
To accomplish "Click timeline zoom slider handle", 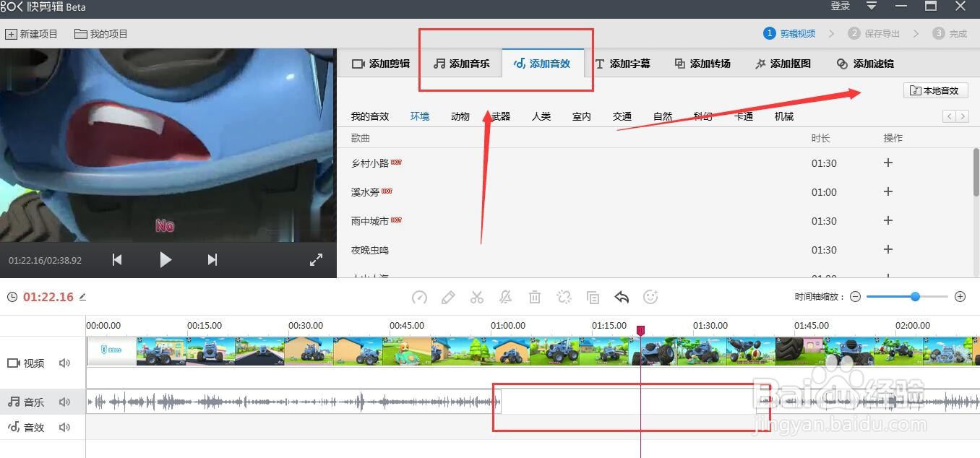I will click(916, 297).
